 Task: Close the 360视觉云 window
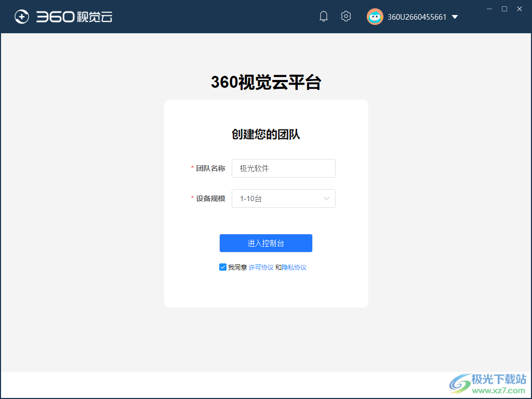click(520, 9)
